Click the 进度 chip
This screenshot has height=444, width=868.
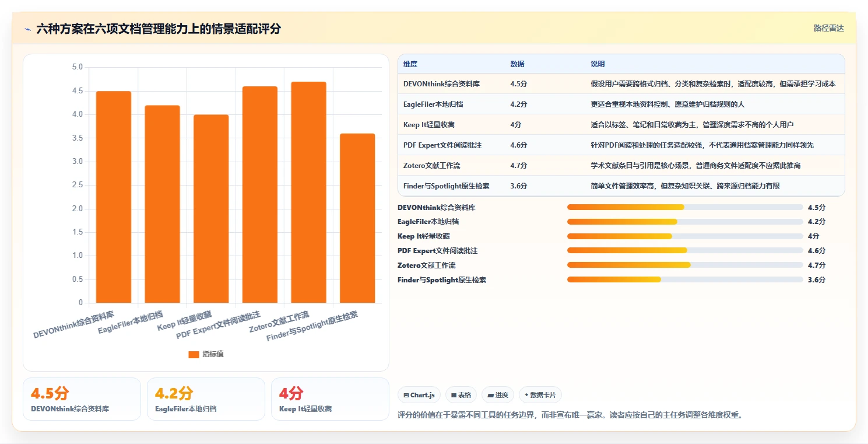tap(498, 395)
